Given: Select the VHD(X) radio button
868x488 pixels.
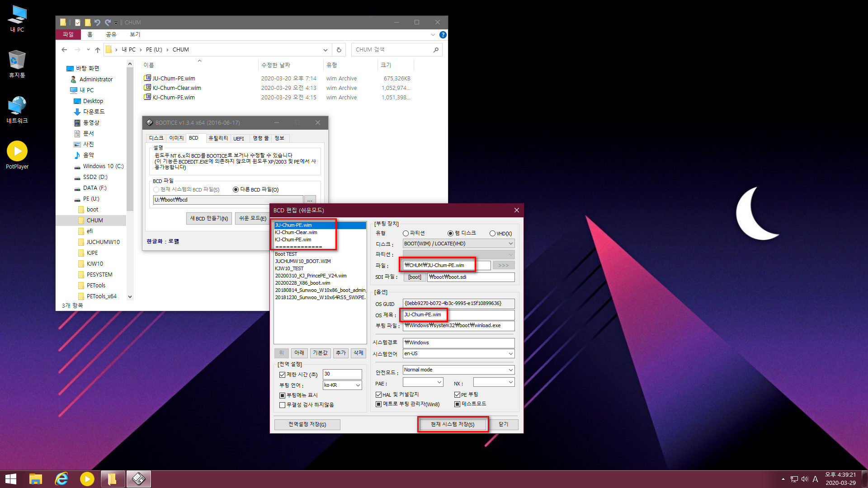Looking at the screenshot, I should pyautogui.click(x=492, y=234).
